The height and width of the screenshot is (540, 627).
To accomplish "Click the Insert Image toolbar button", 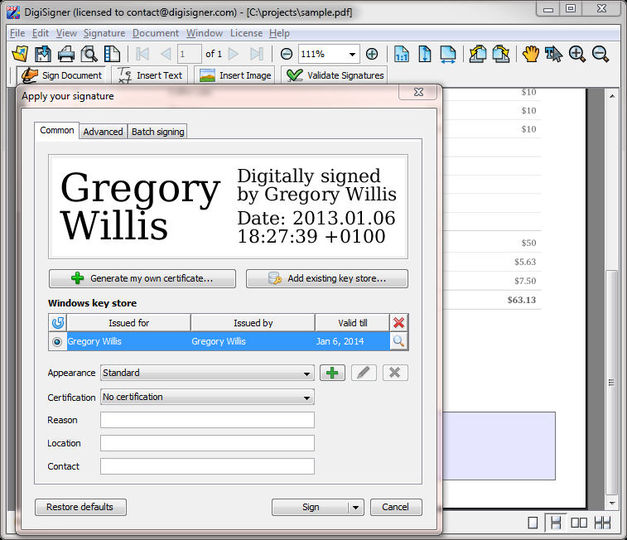I will pos(235,75).
